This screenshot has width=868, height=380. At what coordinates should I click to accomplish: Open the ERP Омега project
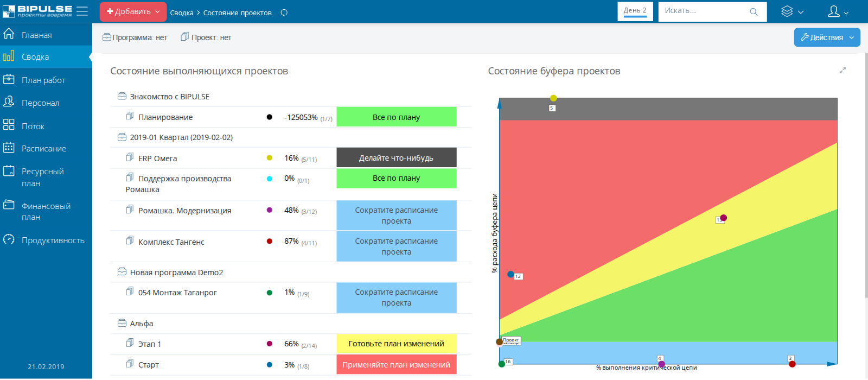pyautogui.click(x=157, y=159)
